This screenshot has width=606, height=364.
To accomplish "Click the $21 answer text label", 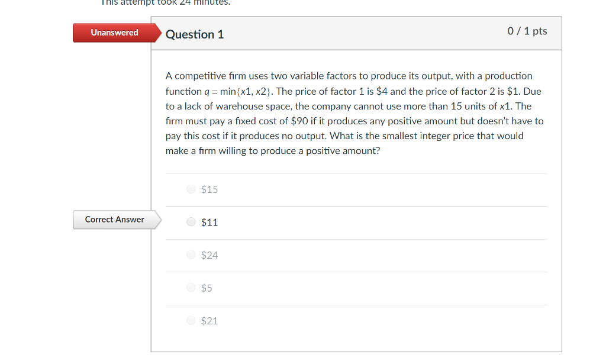I will [x=209, y=320].
